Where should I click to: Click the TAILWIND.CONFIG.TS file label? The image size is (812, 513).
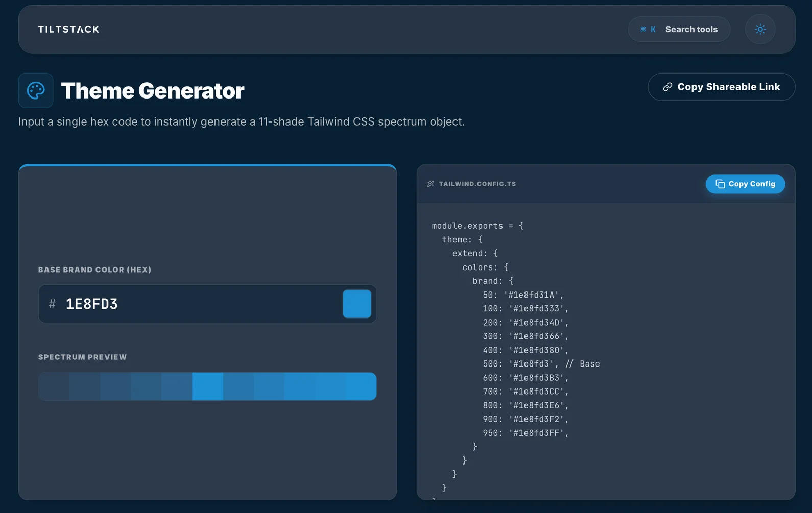(x=477, y=184)
